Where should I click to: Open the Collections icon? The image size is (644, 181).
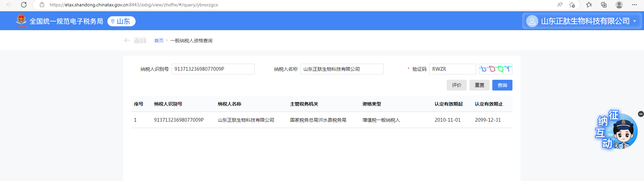click(604, 5)
